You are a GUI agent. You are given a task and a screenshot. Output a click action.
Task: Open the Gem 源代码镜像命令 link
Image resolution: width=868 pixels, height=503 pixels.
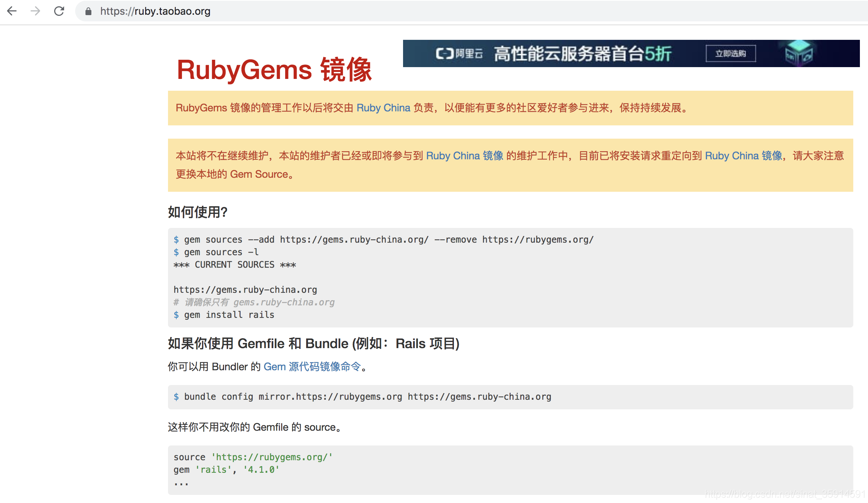coord(312,367)
